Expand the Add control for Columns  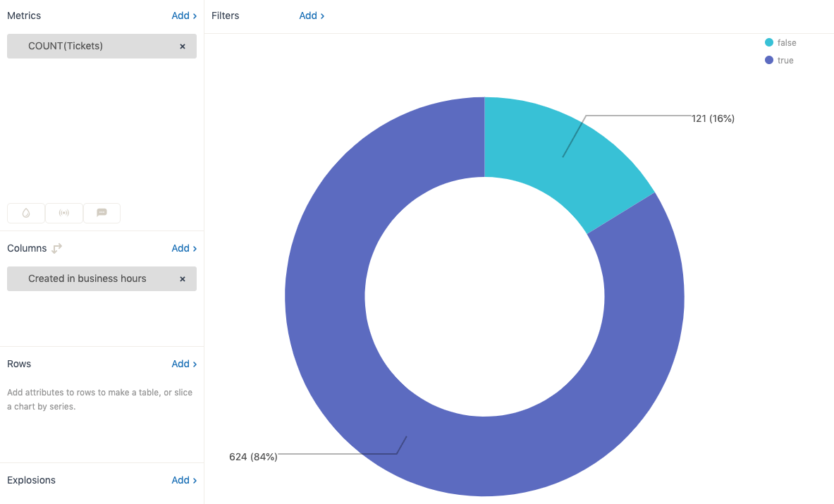click(x=183, y=248)
